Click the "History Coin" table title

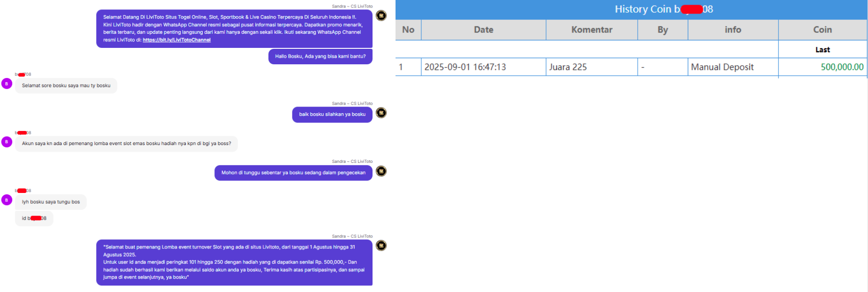[x=664, y=9]
